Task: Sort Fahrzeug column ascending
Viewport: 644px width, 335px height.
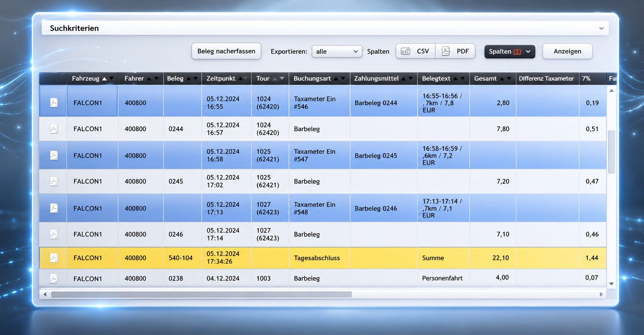Action: coord(104,79)
